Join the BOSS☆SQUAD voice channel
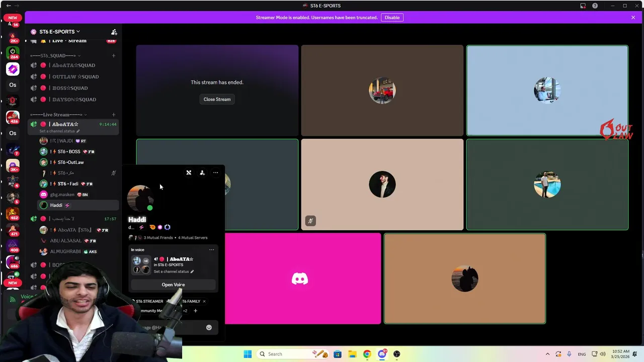Viewport: 644px width, 362px height. click(x=73, y=88)
